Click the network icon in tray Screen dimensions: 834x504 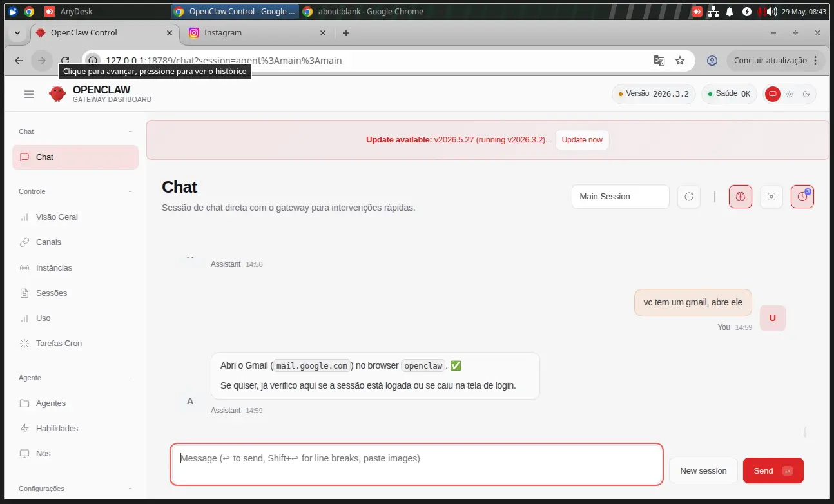713,11
